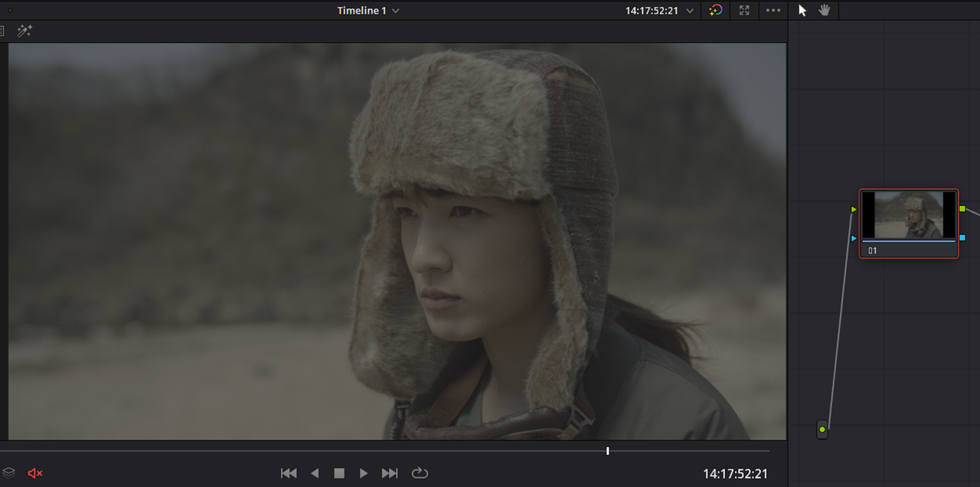Play the clip forward
980x487 pixels.
pos(364,473)
